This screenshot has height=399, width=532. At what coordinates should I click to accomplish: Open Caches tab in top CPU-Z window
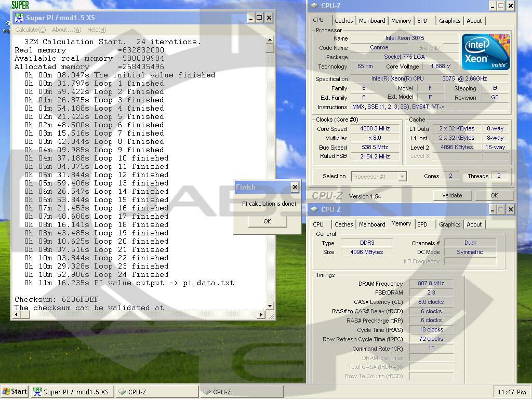[x=344, y=21]
